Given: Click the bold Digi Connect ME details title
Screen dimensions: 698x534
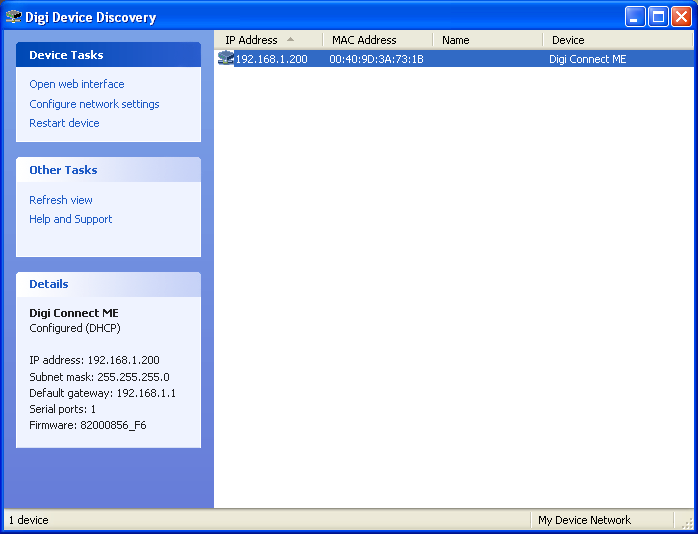Looking at the screenshot, I should pos(74,313).
